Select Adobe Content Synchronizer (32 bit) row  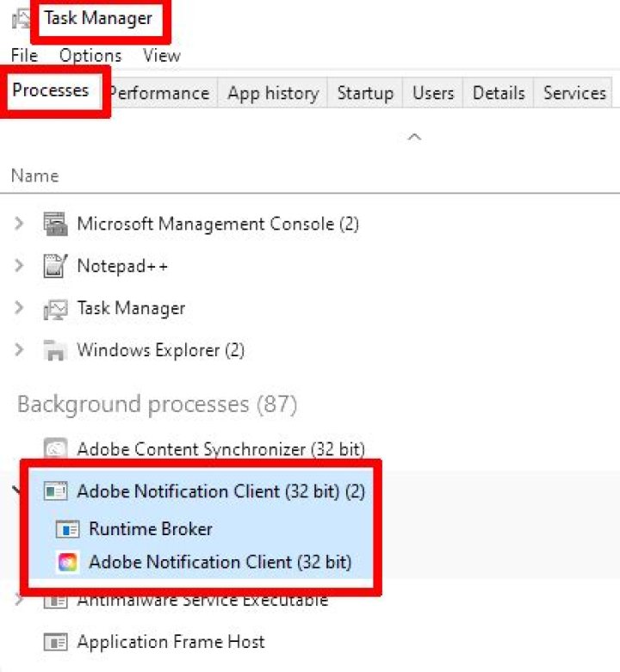[x=310, y=448]
